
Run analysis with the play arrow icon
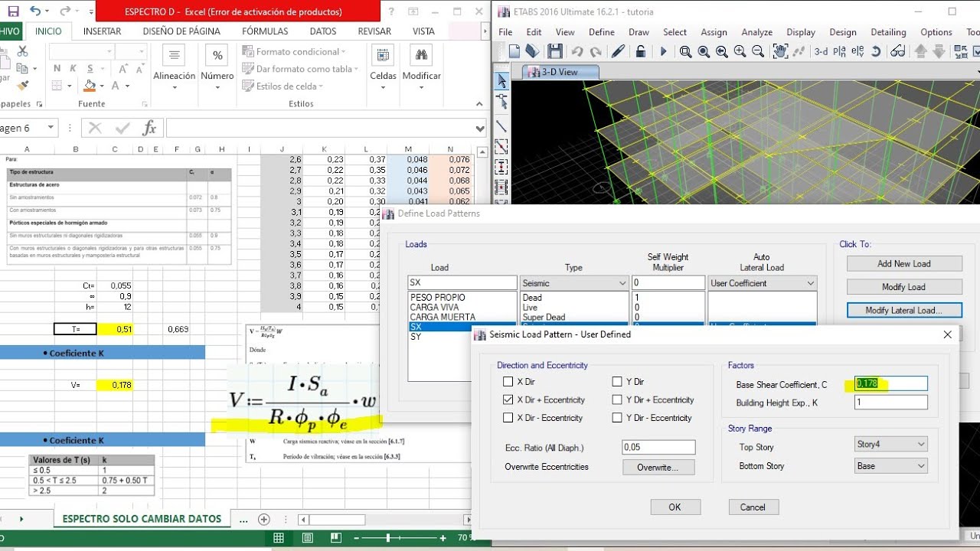click(663, 51)
